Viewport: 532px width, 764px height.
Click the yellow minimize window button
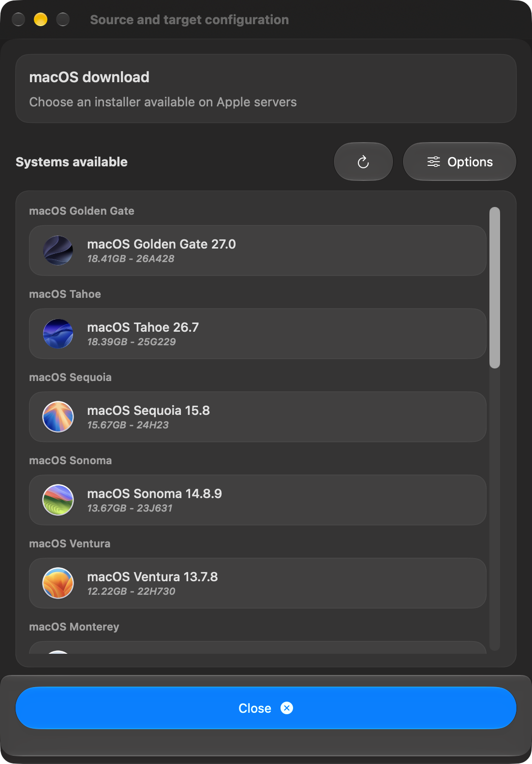tap(41, 19)
